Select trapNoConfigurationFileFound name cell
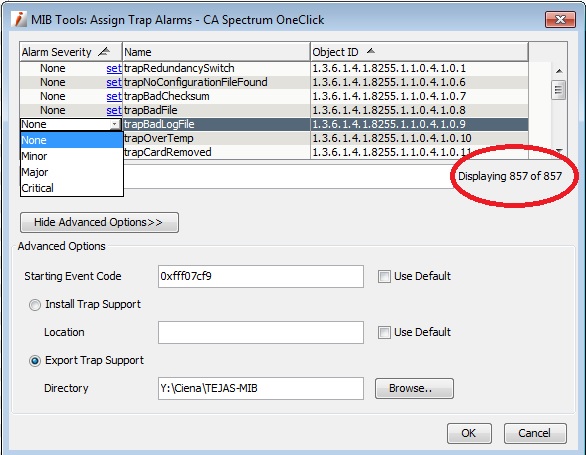The height and width of the screenshot is (455, 586). click(216, 82)
